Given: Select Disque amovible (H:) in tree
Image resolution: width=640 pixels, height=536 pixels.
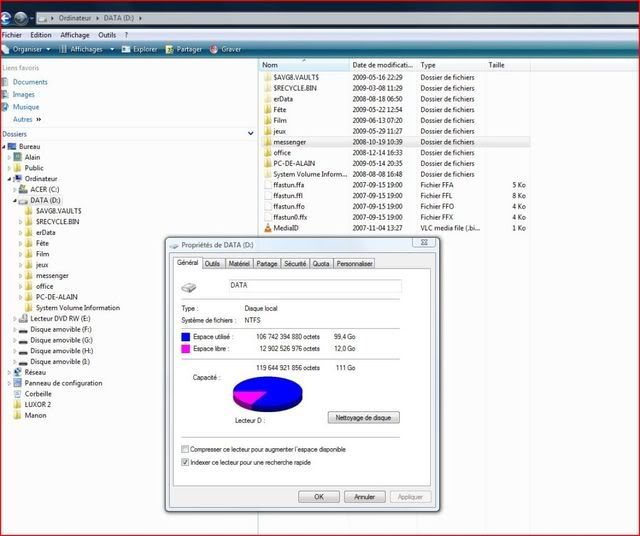Looking at the screenshot, I should [x=61, y=351].
